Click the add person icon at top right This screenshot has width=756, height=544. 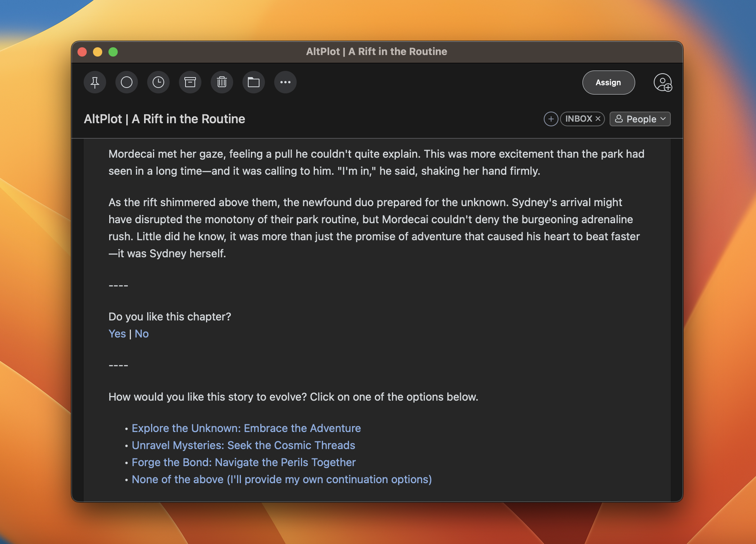[x=662, y=83]
